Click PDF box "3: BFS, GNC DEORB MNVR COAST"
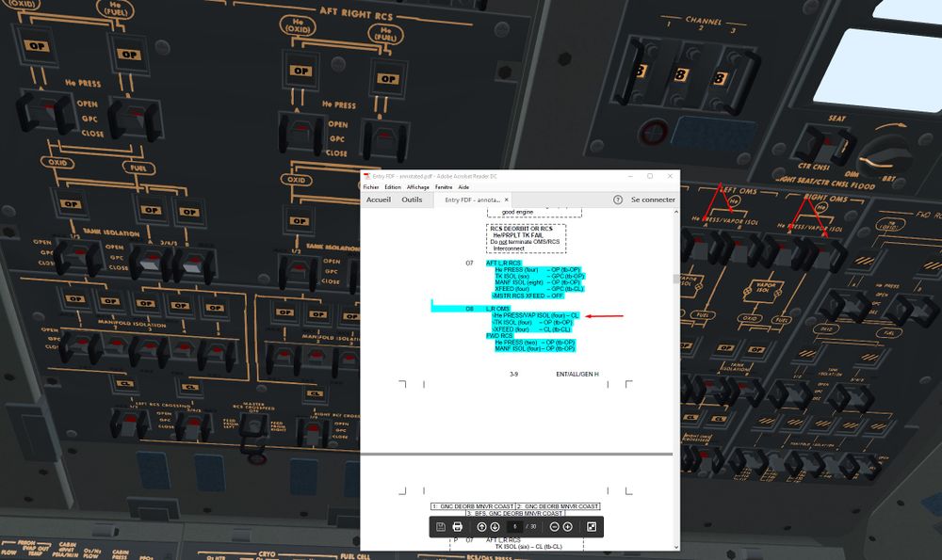Viewport: 942px width, 560px height. [x=515, y=514]
